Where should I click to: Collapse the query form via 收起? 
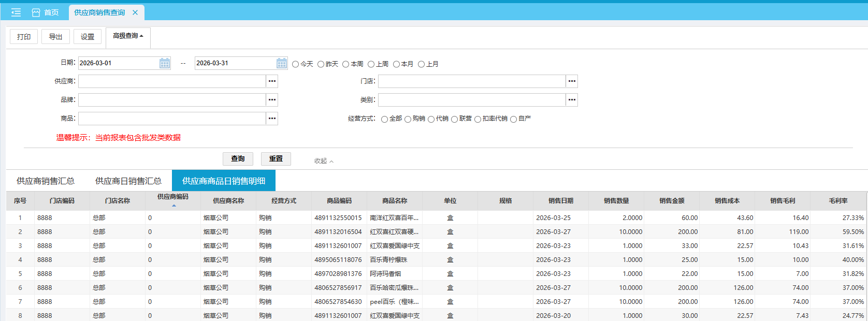[x=324, y=161]
